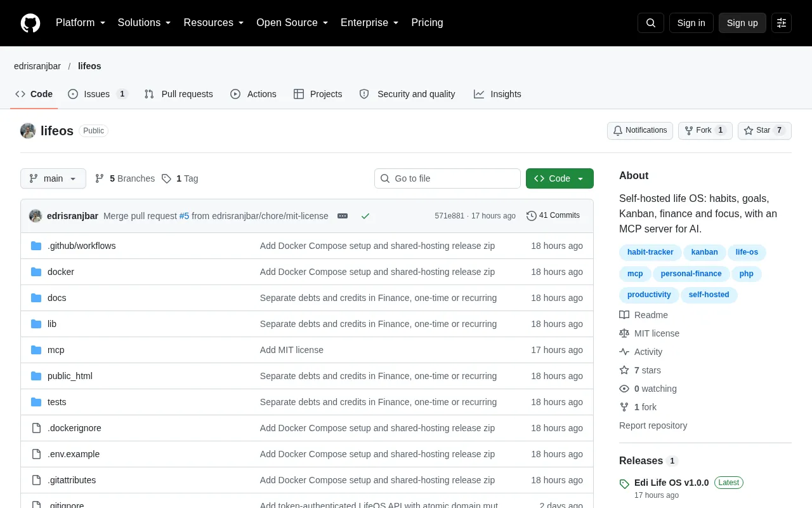Click the Sign in button
The height and width of the screenshot is (508, 812).
[691, 23]
